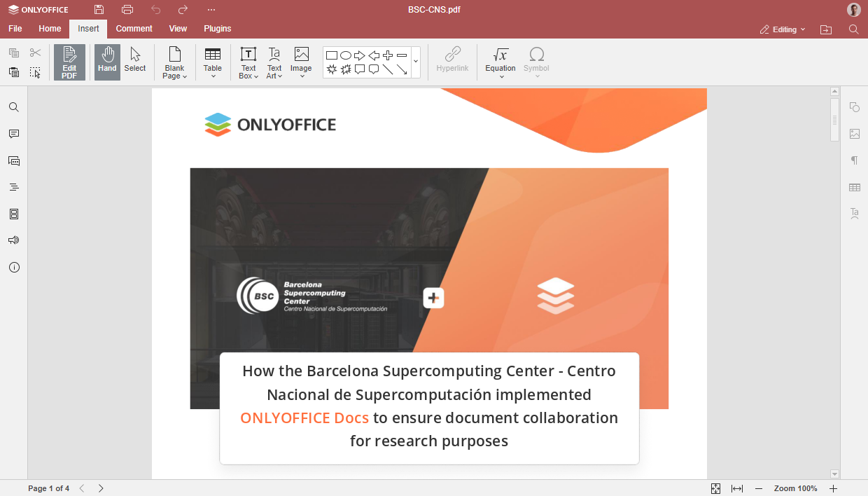The height and width of the screenshot is (496, 868).
Task: Enable the Hand tool
Action: pos(107,62)
